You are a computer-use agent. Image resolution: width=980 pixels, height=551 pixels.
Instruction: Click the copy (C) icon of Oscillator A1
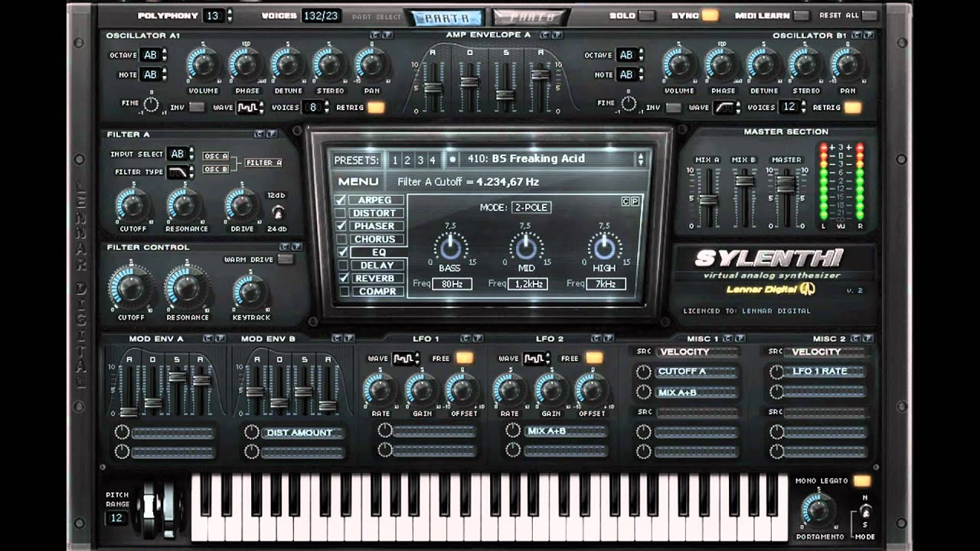374,35
